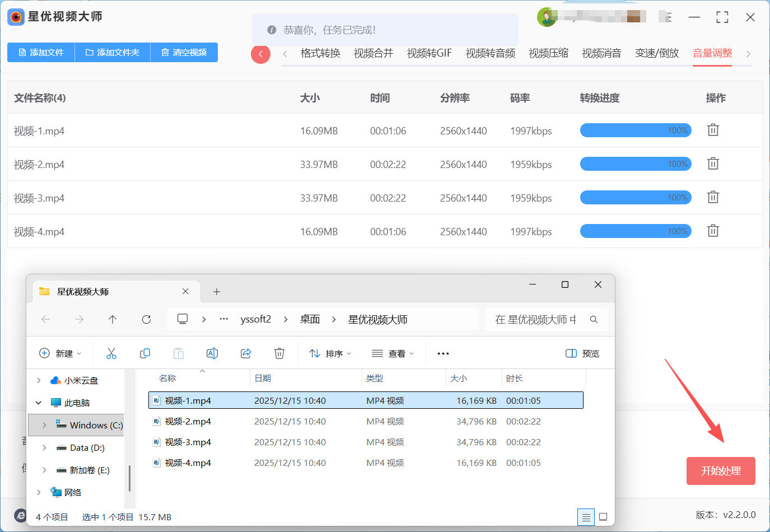The height and width of the screenshot is (532, 770).
Task: Click the red back arrow circle button
Action: click(x=260, y=54)
